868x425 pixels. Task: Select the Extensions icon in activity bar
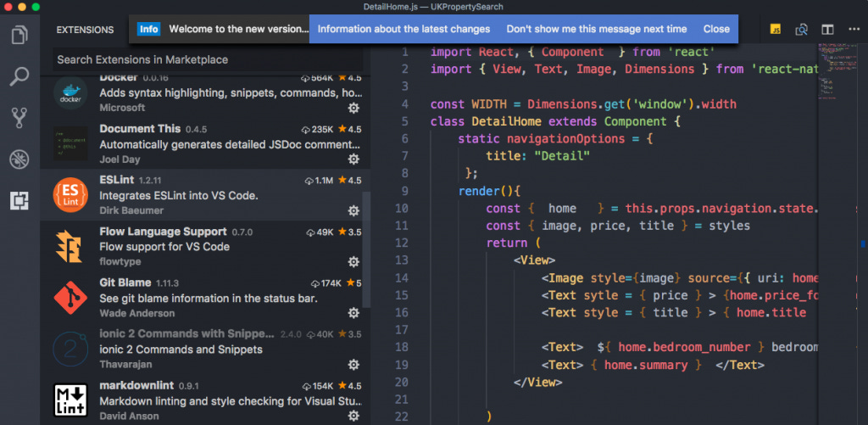pos(19,200)
